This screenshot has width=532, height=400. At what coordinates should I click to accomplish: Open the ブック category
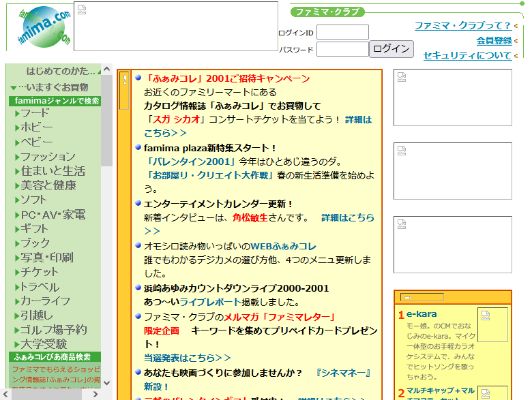pyautogui.click(x=32, y=243)
